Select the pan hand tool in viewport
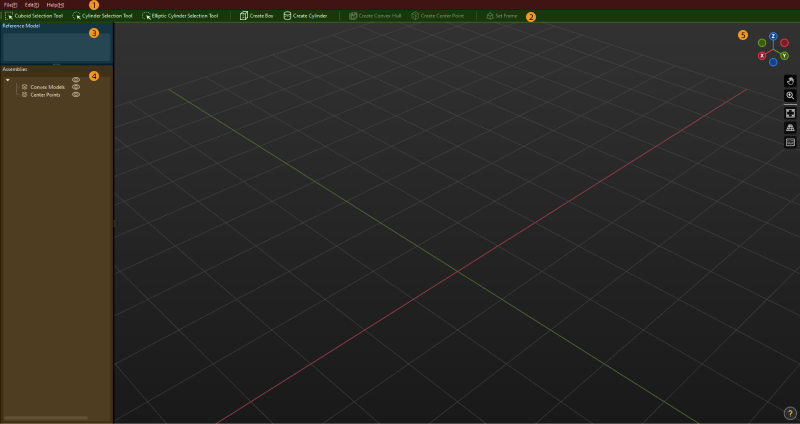800x424 pixels. point(790,81)
